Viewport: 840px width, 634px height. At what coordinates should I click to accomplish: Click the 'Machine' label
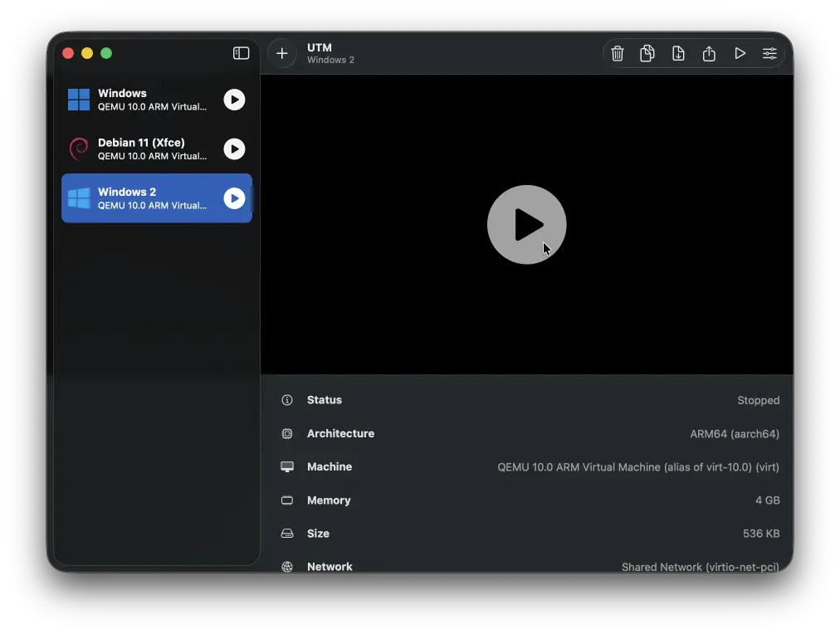pyautogui.click(x=330, y=466)
